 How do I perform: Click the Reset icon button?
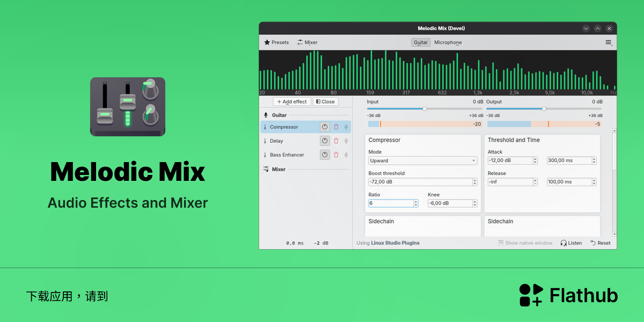[593, 243]
